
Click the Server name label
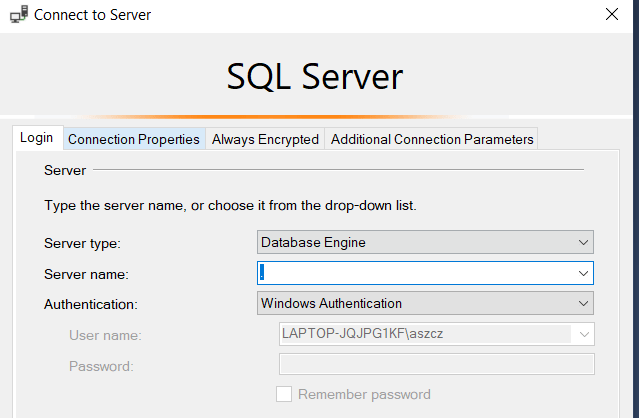[86, 274]
